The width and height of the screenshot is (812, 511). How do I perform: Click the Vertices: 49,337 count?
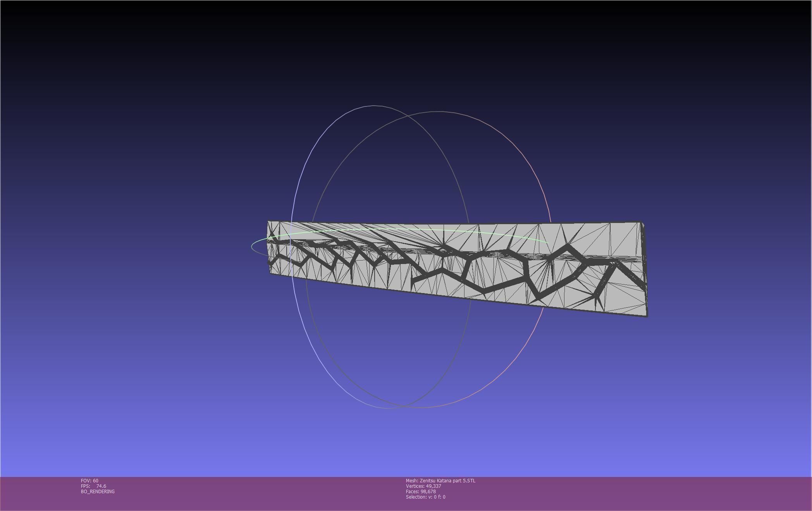click(423, 486)
